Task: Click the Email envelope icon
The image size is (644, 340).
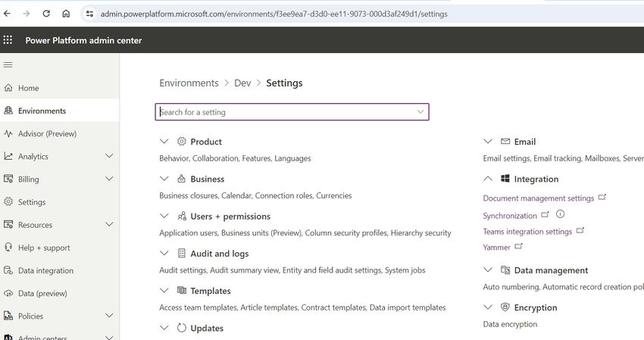Action: tap(505, 142)
